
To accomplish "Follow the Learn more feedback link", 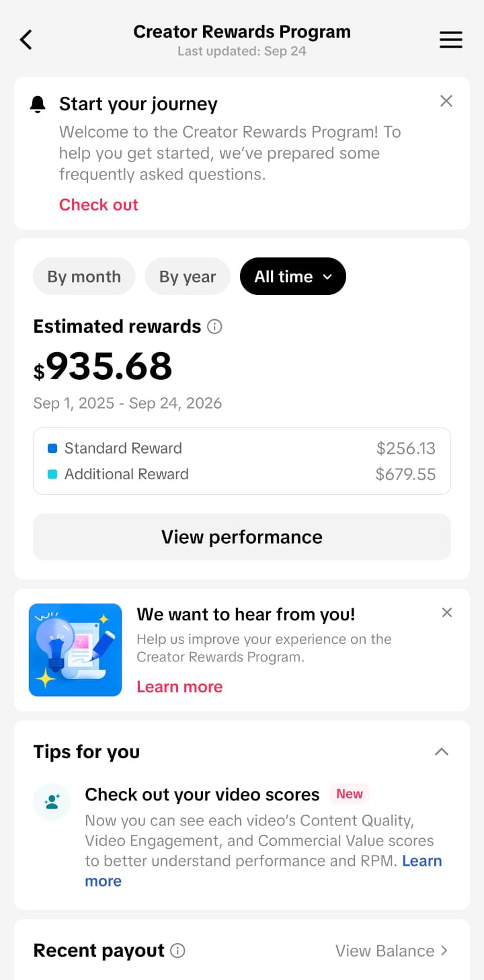I will click(179, 687).
